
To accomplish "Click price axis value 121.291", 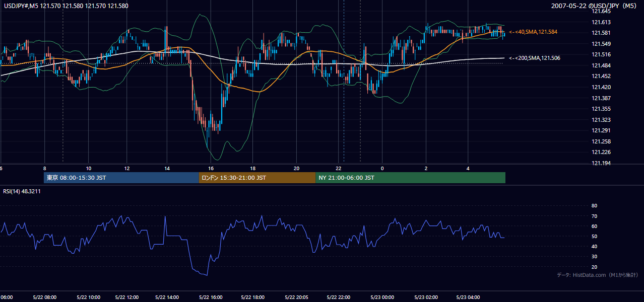I will pyautogui.click(x=602, y=131).
